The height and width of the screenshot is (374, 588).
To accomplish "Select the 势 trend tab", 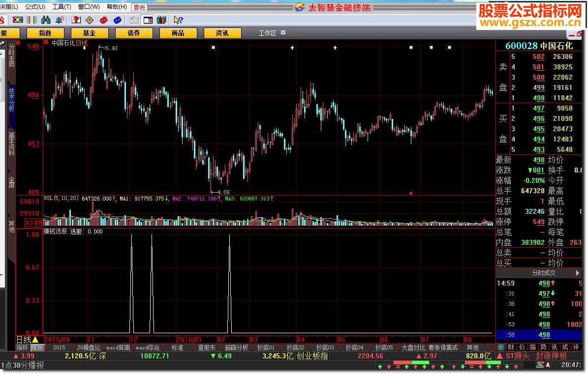I will (543, 347).
